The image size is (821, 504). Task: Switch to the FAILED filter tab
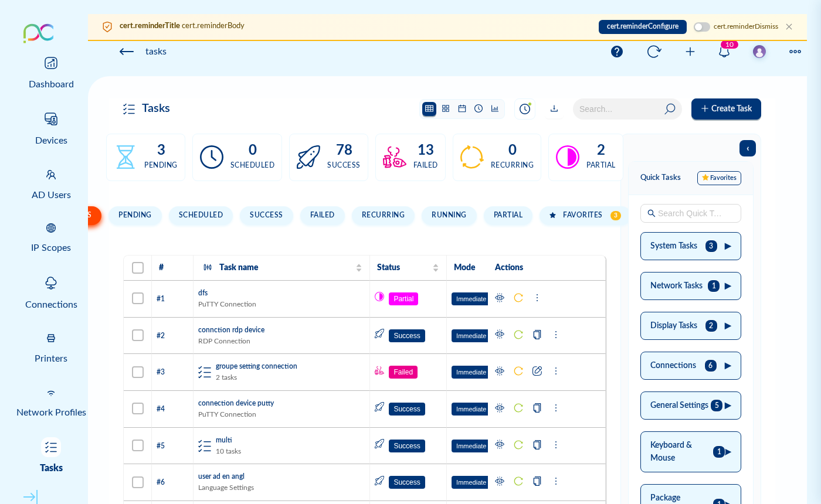point(322,215)
